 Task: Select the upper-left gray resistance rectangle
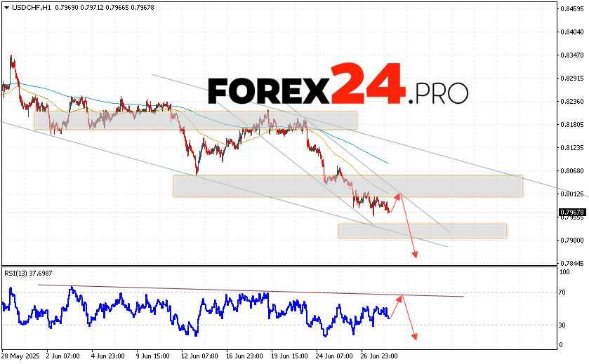point(195,120)
